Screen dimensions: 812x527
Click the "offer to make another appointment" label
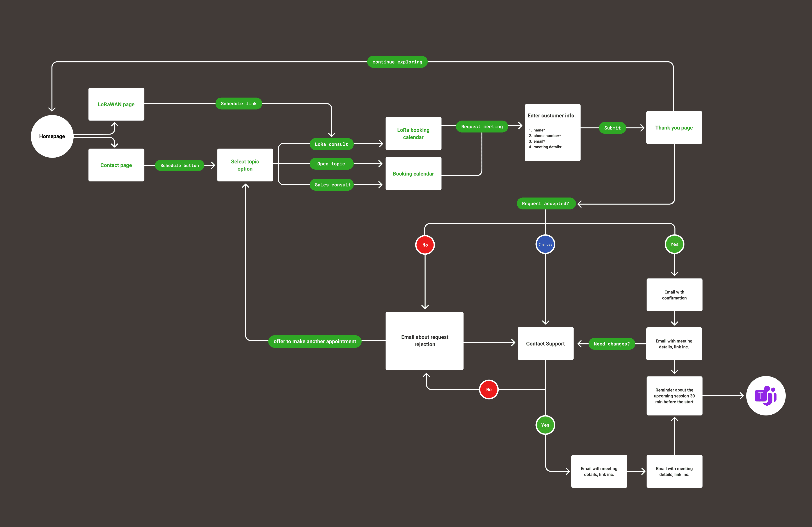tap(315, 341)
